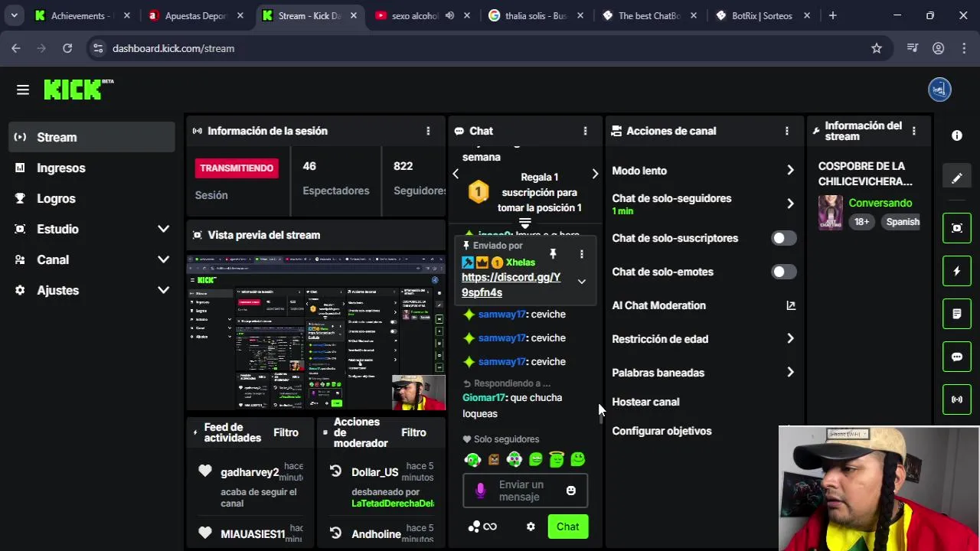Open Chat de solo-seguidores settings arrow
This screenshot has height=551, width=980.
790,204
